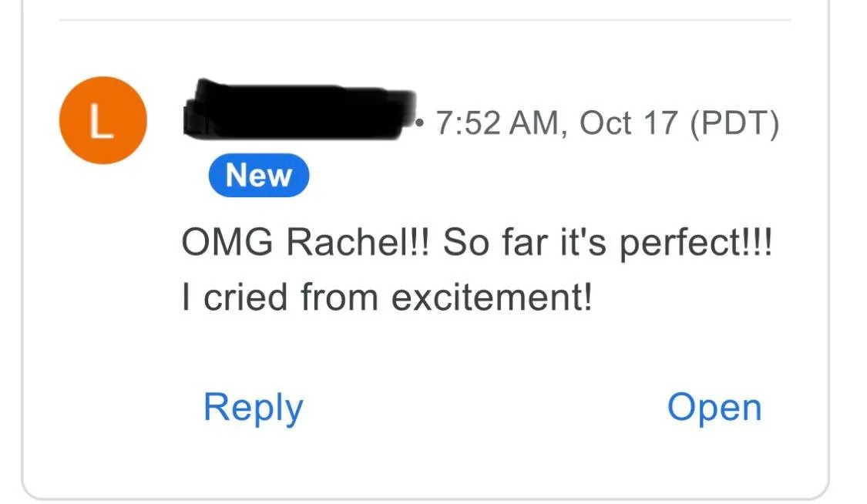Image resolution: width=867 pixels, height=504 pixels.
Task: Select the blacked-out sender name
Action: coord(298,110)
